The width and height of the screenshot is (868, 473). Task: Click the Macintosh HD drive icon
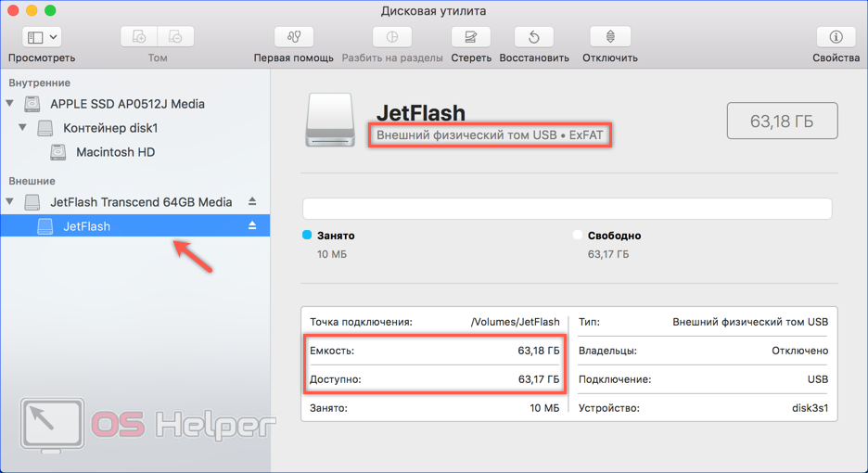tap(57, 152)
